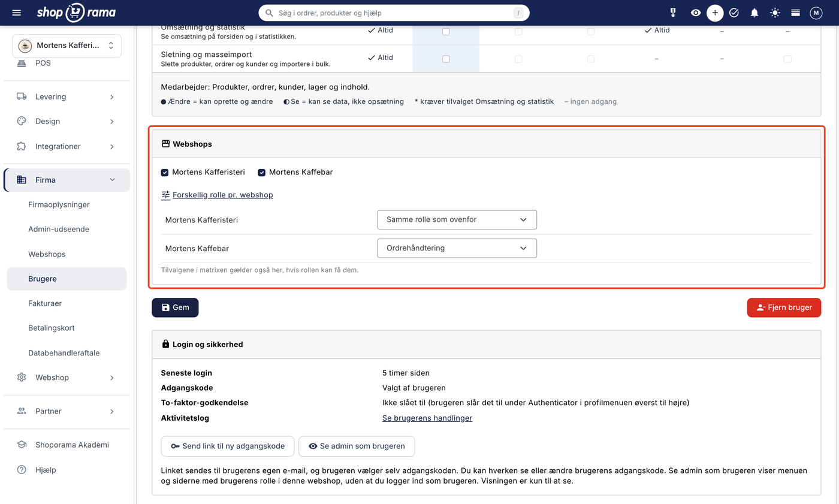Open Admin-udseende in the Firma submenu
Image resolution: width=839 pixels, height=504 pixels.
[59, 229]
